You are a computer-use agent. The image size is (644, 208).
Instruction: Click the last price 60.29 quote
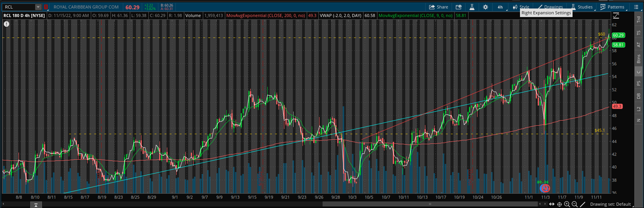point(132,7)
